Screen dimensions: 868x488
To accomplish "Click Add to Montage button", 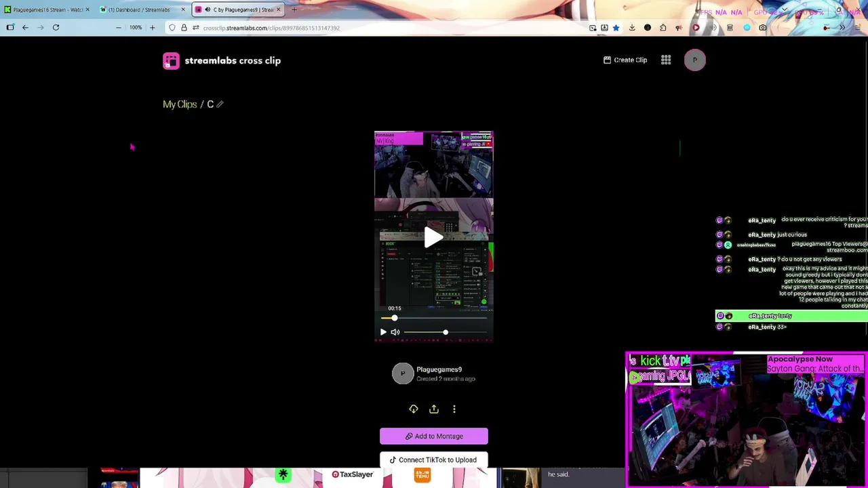I will coord(434,436).
